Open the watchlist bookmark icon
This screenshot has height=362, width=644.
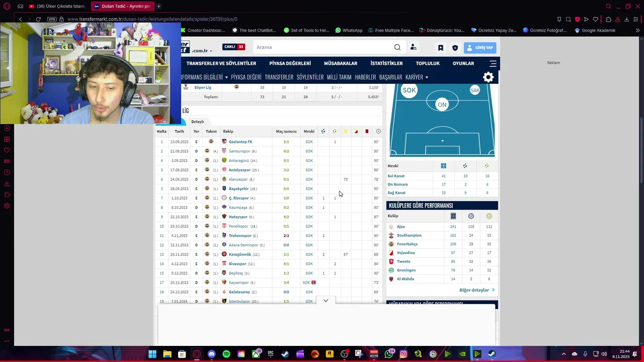(x=441, y=48)
